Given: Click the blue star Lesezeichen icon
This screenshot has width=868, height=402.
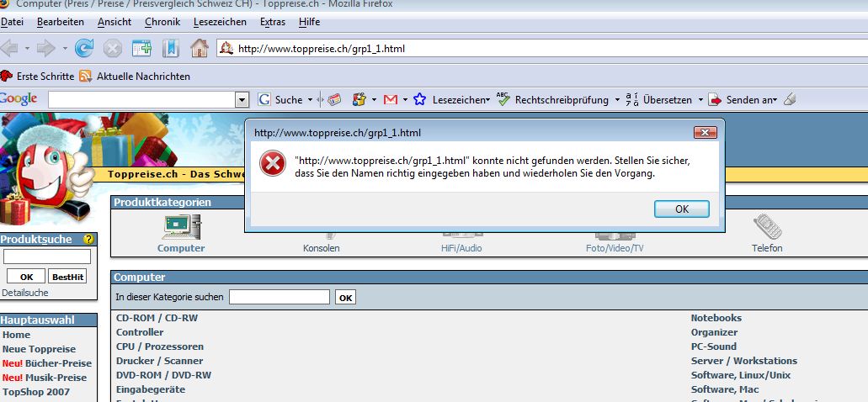Looking at the screenshot, I should point(419,99).
